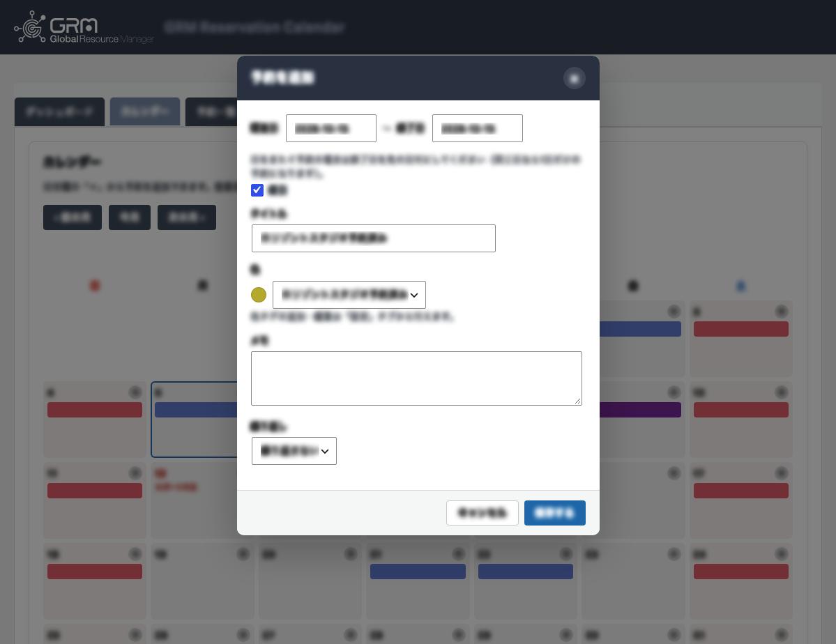This screenshot has height=644, width=836.
Task: Click the olive-yellow color circle swatch
Action: pyautogui.click(x=259, y=295)
